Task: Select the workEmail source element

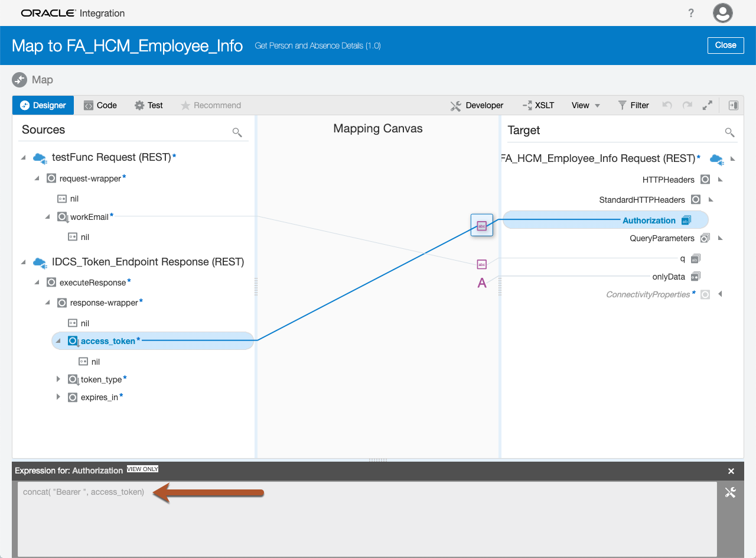Action: pos(89,217)
